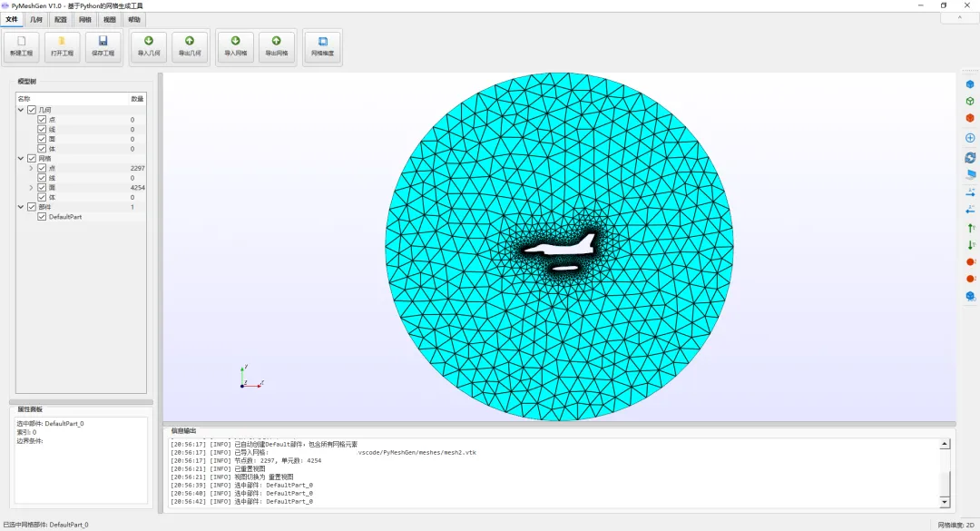Click the log line with meshes/mesh2.vtk path
This screenshot has width=980, height=531.
(x=323, y=452)
